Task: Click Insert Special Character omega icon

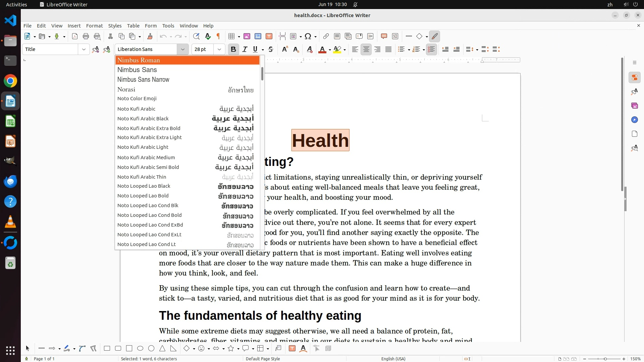Action: [308, 37]
